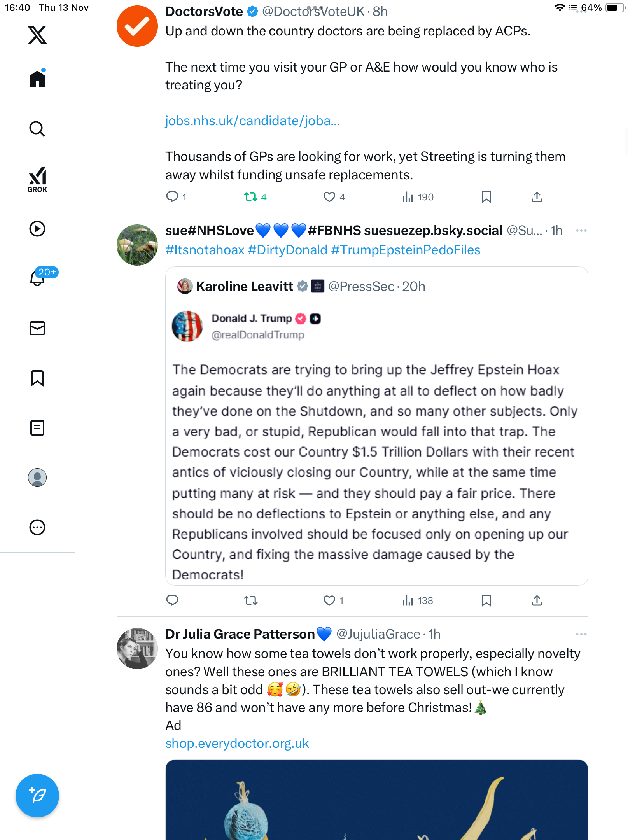Viewport: 630px width, 840px height.
Task: Open the Lists page
Action: pos(37,428)
